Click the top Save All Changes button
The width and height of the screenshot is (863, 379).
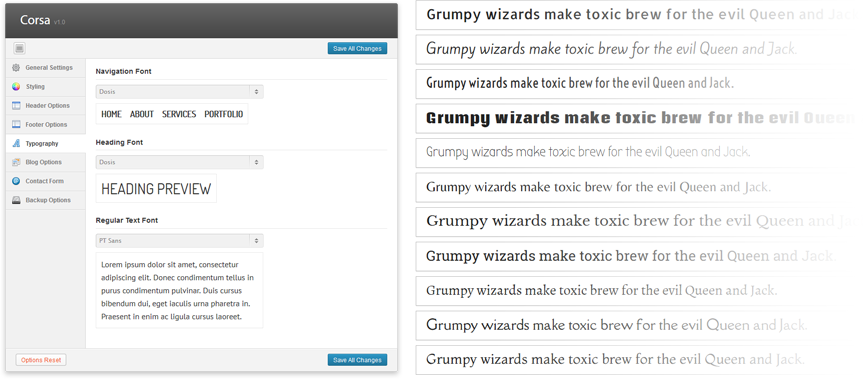tap(357, 48)
